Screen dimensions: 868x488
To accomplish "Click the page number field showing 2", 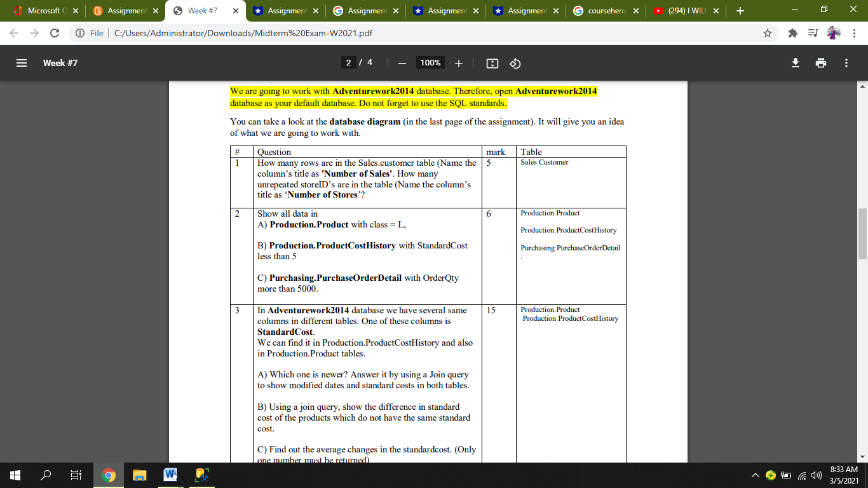I will point(348,63).
